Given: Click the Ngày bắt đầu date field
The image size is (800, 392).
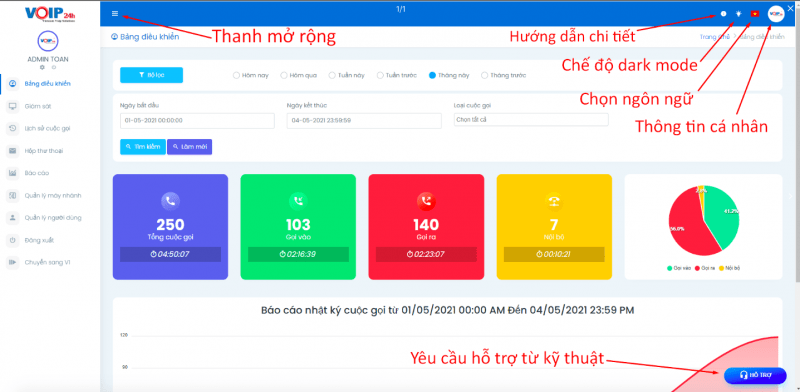Looking at the screenshot, I should (197, 121).
